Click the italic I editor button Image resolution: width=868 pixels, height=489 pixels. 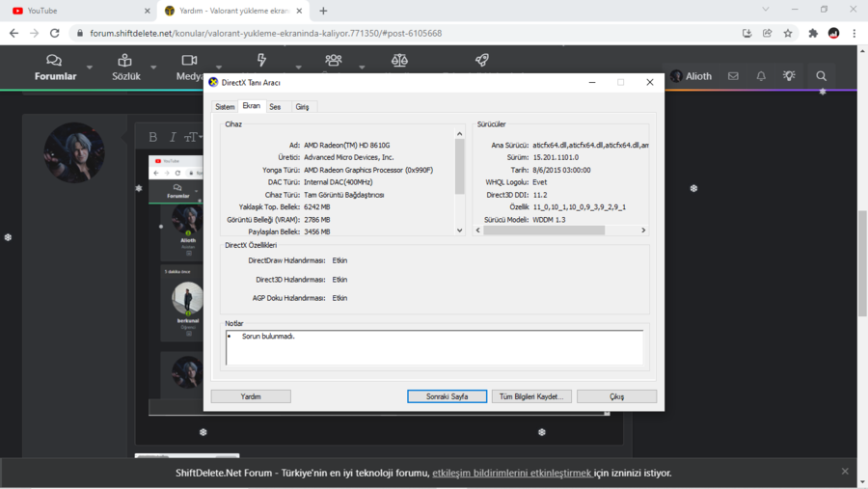coord(173,137)
